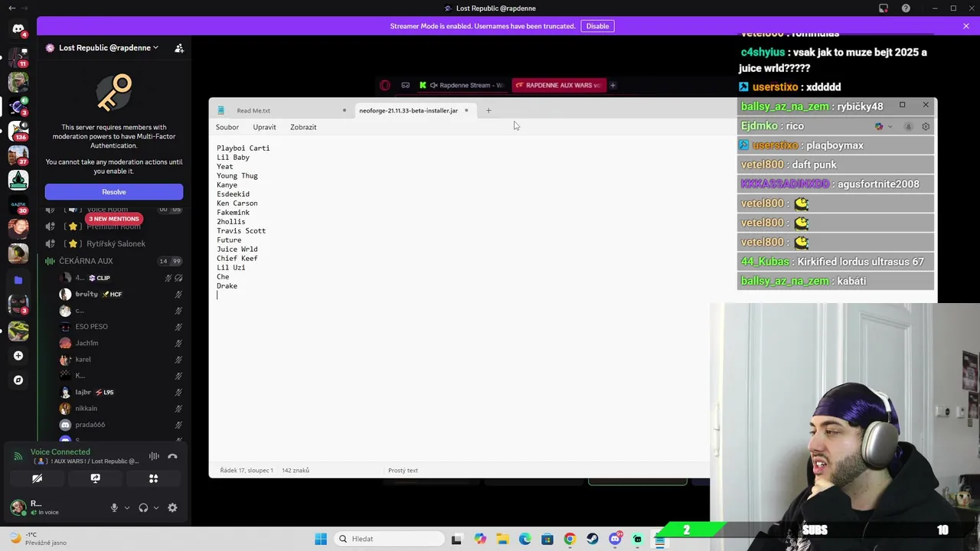Click chat username Ejdmko
Viewport: 980px width, 551px height.
coord(759,126)
